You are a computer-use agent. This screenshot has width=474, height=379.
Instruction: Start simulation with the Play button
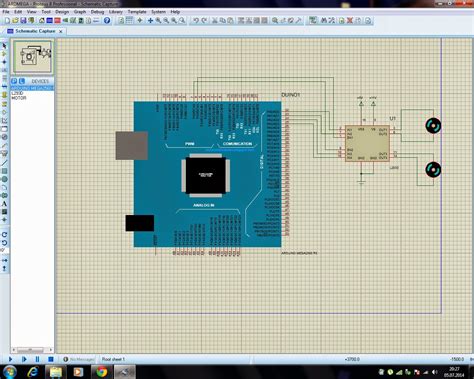tap(10, 359)
